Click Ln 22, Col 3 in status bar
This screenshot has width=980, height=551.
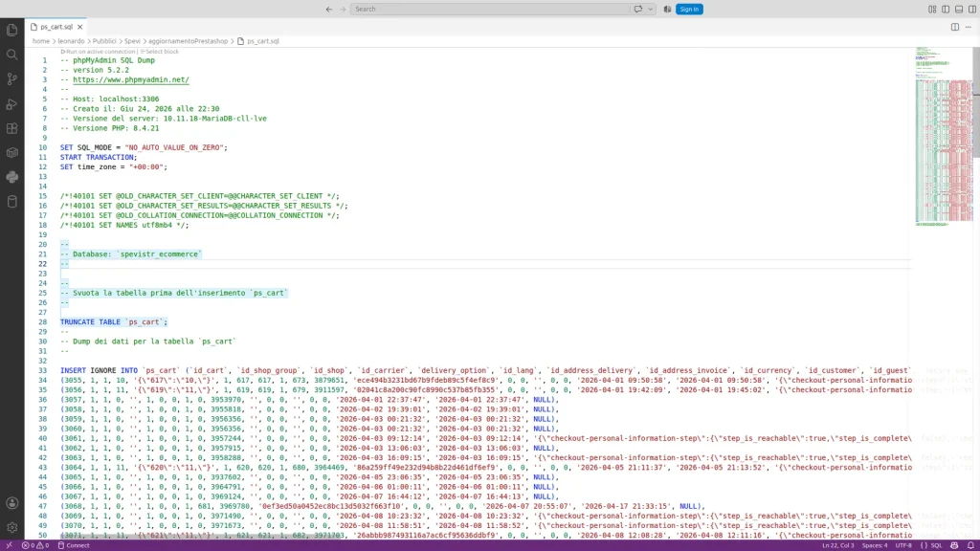coord(838,545)
